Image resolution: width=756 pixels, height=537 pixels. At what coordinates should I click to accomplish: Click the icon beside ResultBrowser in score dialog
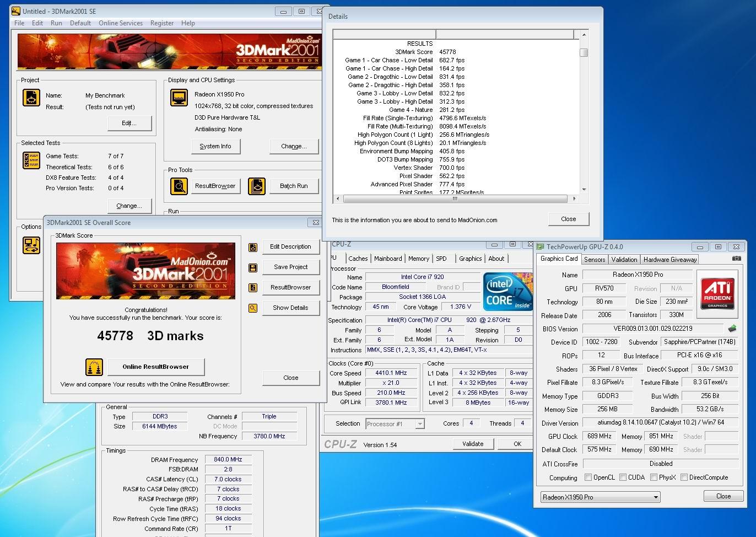tap(253, 288)
